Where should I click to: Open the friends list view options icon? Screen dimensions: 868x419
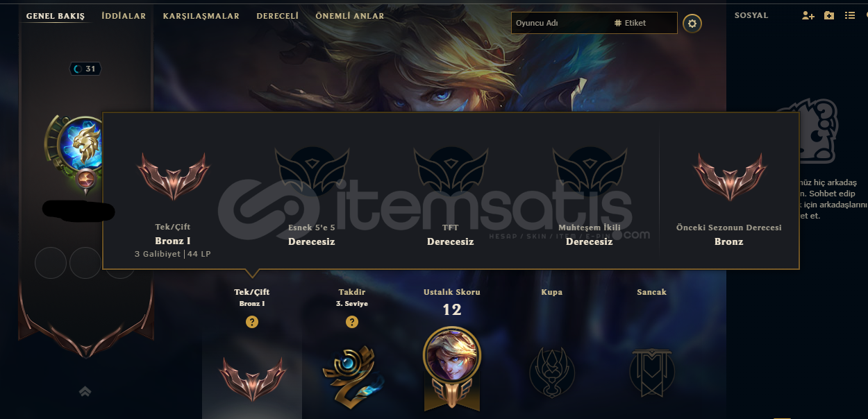(x=850, y=15)
